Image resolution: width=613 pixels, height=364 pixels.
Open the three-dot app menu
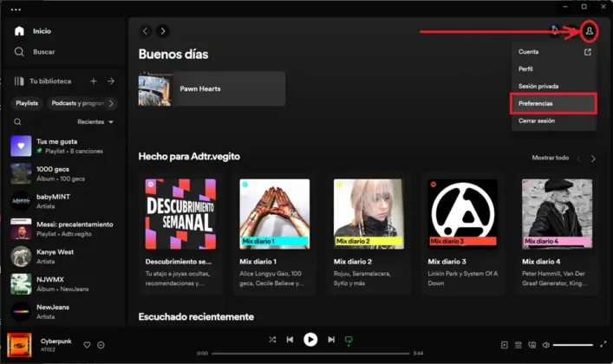[16, 10]
